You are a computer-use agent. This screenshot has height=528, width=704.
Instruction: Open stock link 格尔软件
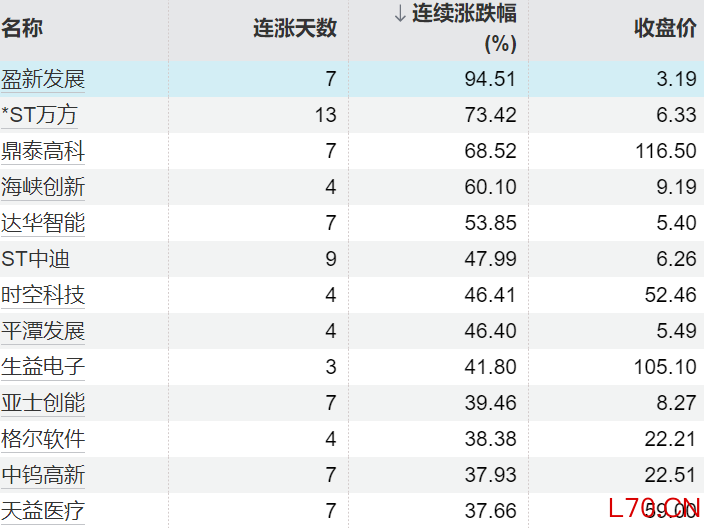pyautogui.click(x=43, y=439)
